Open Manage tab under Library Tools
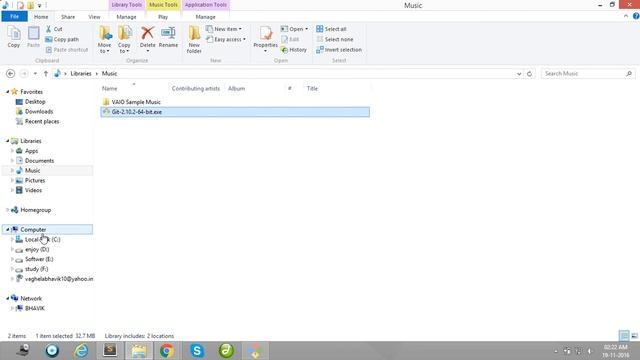 point(126,17)
